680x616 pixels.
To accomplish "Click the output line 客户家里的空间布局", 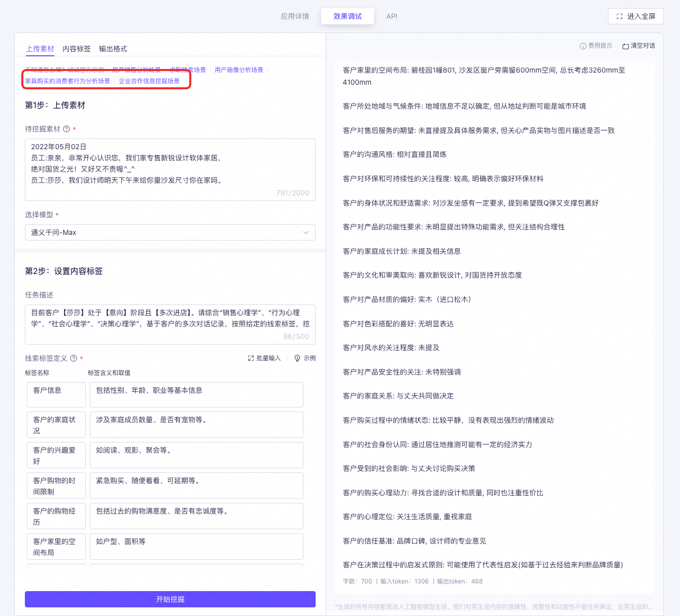I will [484, 76].
